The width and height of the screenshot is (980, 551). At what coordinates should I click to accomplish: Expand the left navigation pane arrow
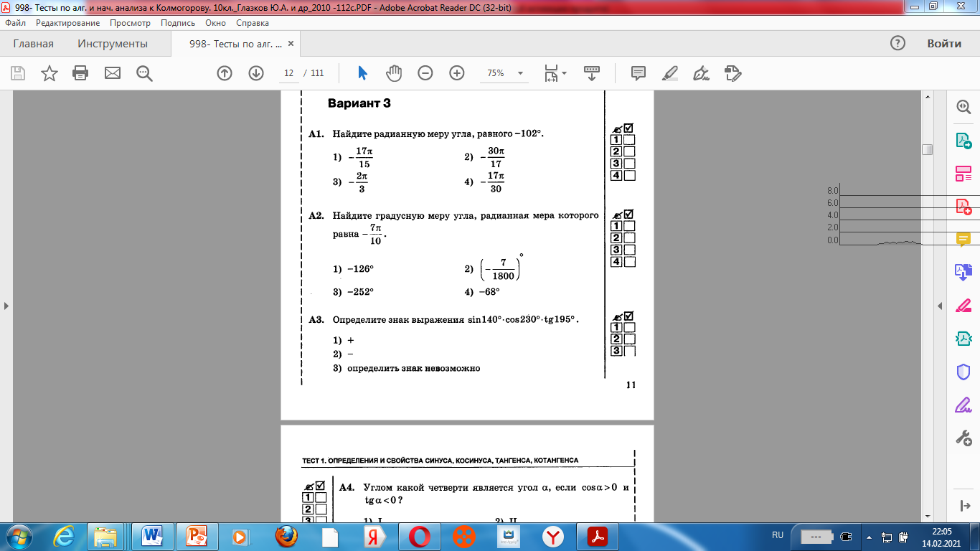tap(6, 306)
